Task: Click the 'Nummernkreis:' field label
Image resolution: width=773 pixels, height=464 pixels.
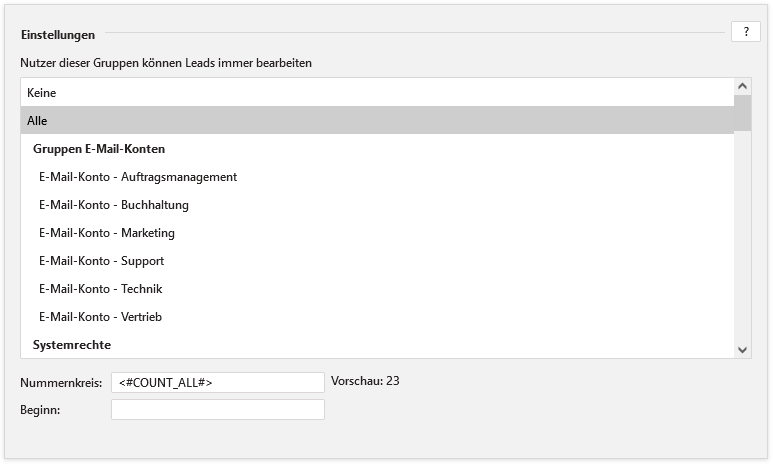Action: pyautogui.click(x=61, y=382)
